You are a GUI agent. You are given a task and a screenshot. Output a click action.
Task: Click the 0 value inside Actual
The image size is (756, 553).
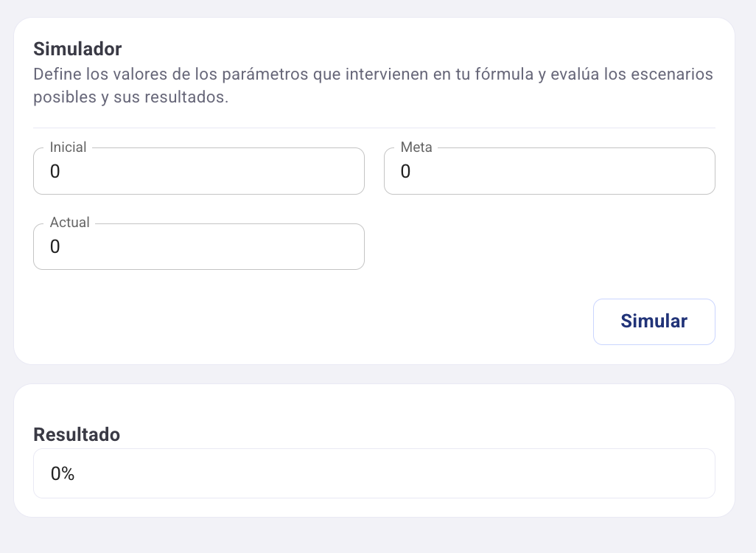point(55,247)
